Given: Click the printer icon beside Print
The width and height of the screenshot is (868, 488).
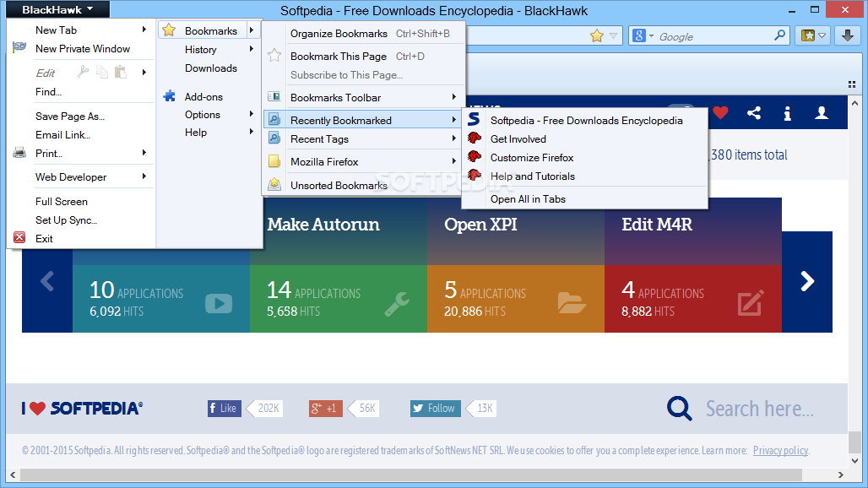Looking at the screenshot, I should [x=19, y=153].
